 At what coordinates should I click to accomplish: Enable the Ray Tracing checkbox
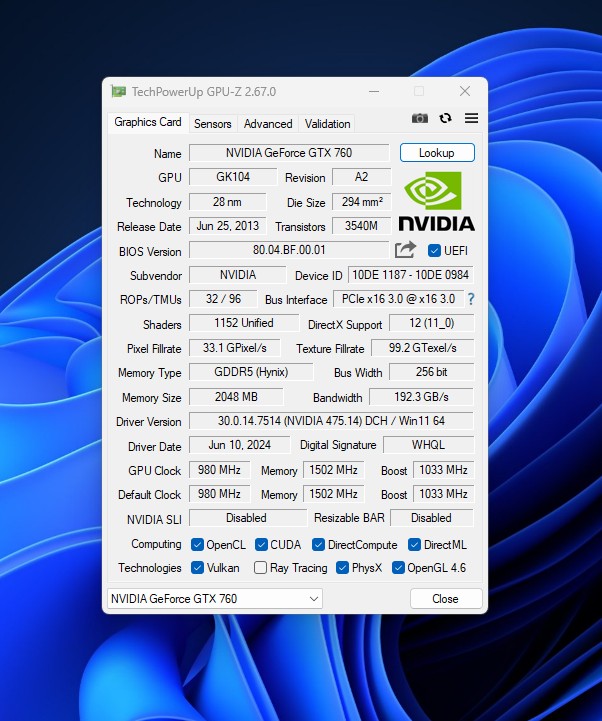click(261, 568)
